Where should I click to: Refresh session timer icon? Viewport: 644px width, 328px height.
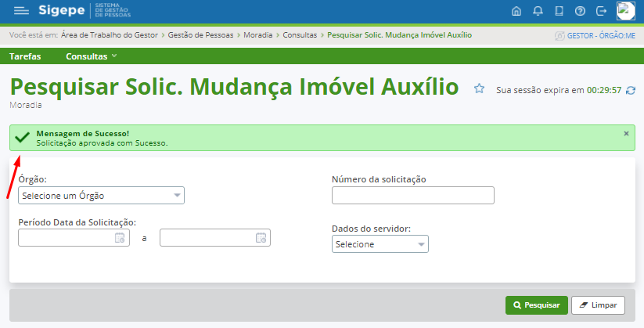(631, 91)
